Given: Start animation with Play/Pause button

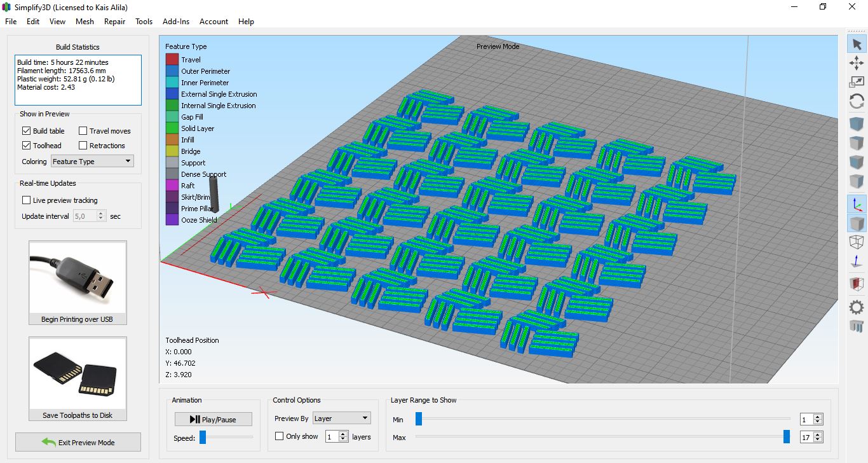Looking at the screenshot, I should 214,419.
